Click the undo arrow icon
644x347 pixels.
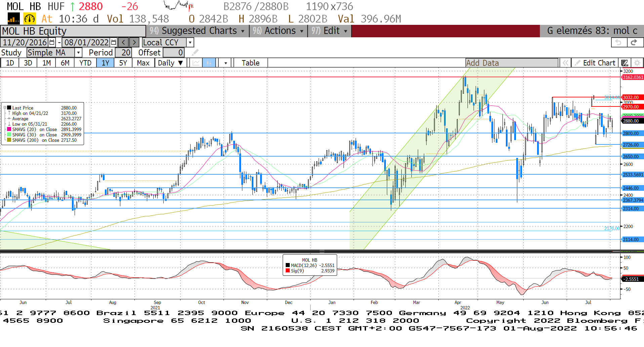pos(619,42)
